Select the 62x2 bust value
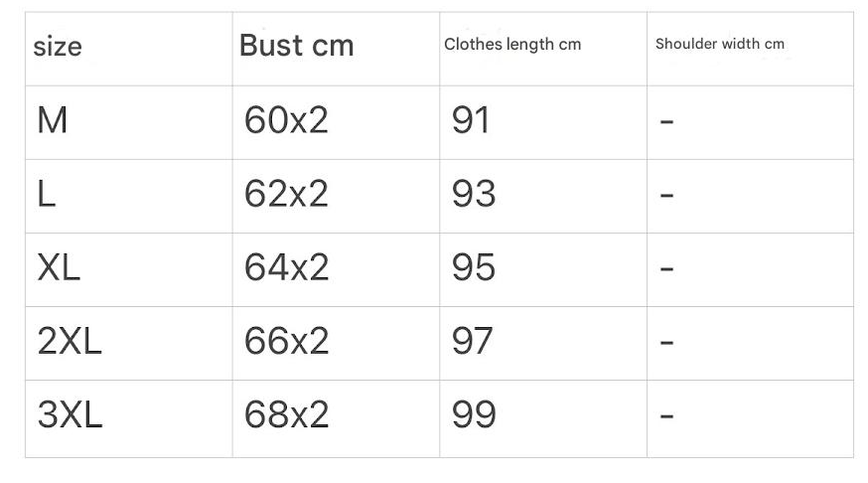 [286, 194]
